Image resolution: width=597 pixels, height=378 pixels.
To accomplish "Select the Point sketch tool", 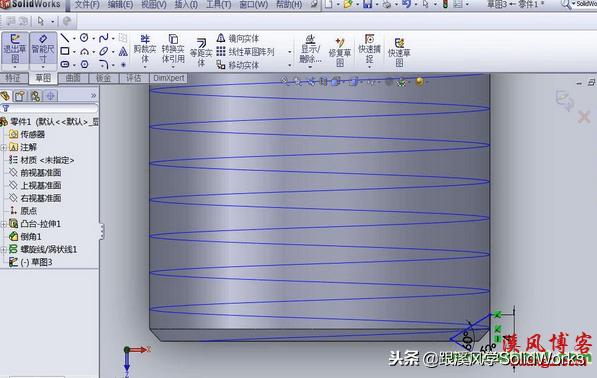I will click(123, 65).
